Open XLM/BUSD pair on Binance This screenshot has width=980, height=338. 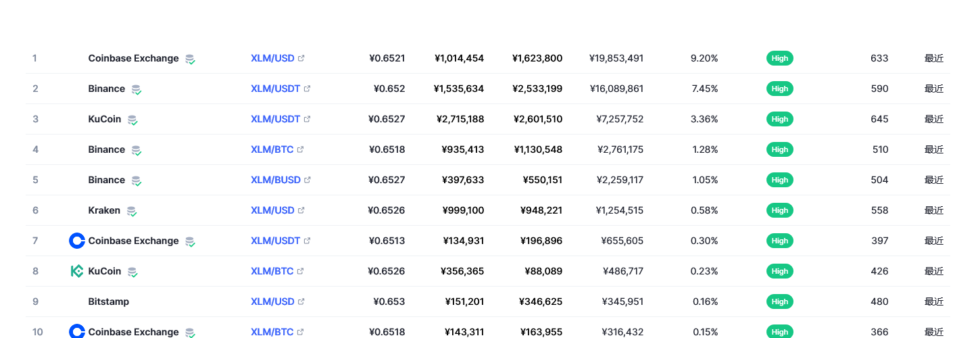point(276,180)
